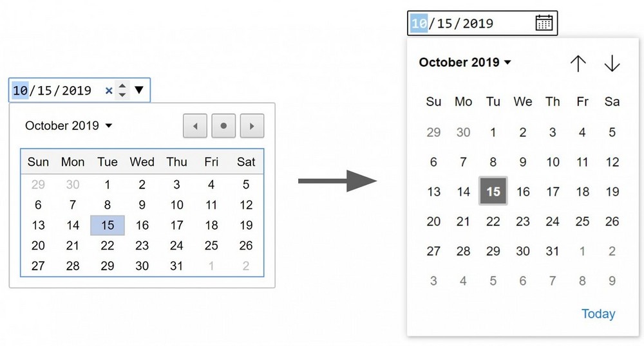Increment the date with the spinner up arrow
Screen dimensions: 644x346
coord(122,86)
